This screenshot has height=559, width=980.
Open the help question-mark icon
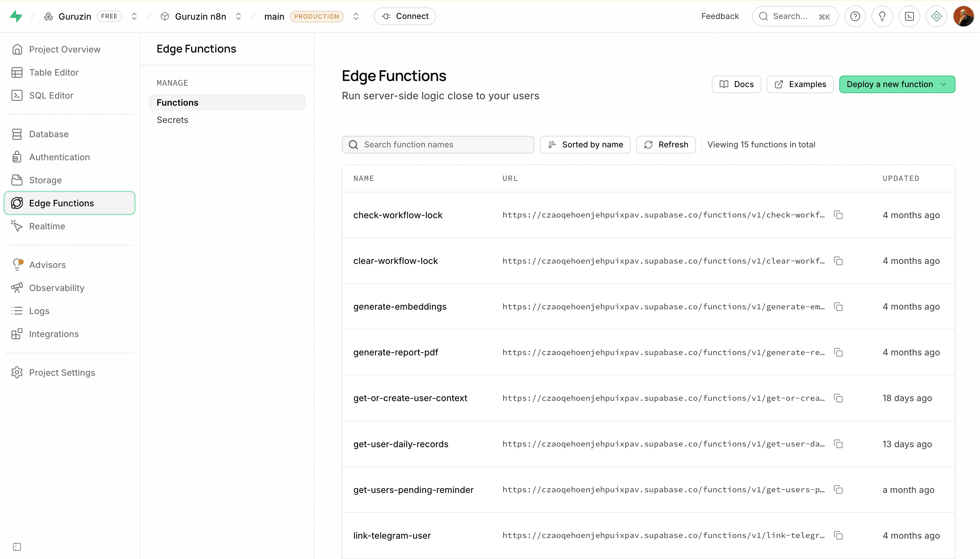855,16
